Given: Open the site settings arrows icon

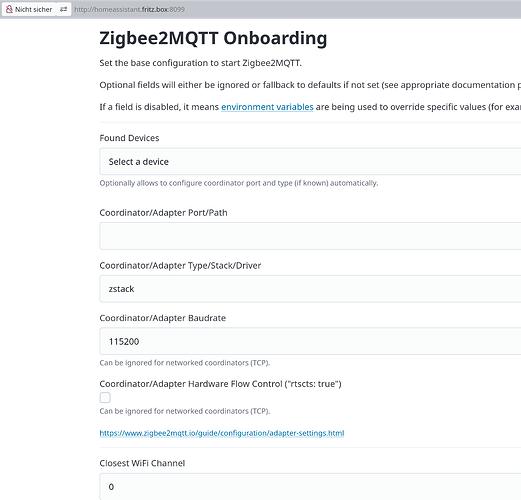Looking at the screenshot, I should coord(63,9).
